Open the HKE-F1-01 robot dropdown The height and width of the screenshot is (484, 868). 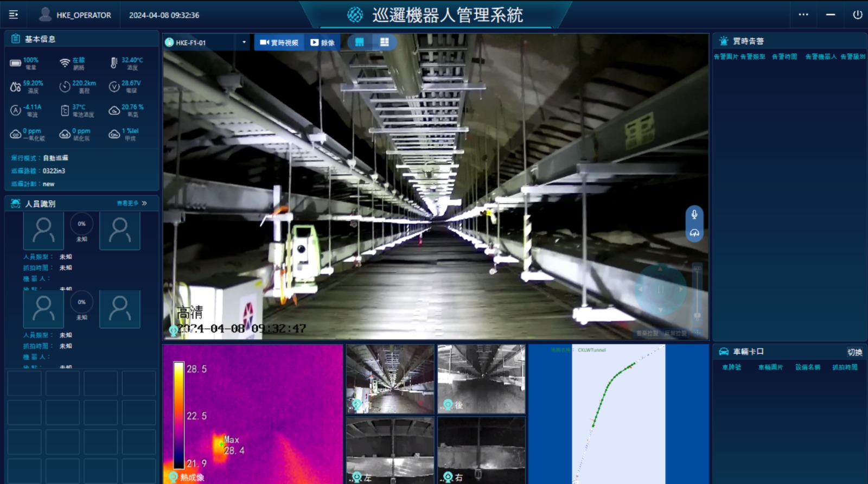coord(244,42)
